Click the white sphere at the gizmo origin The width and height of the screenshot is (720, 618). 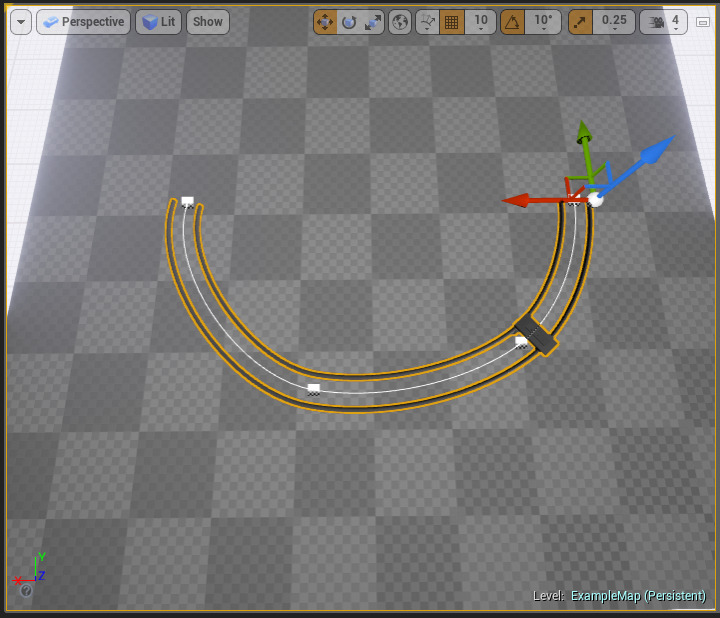tap(595, 199)
